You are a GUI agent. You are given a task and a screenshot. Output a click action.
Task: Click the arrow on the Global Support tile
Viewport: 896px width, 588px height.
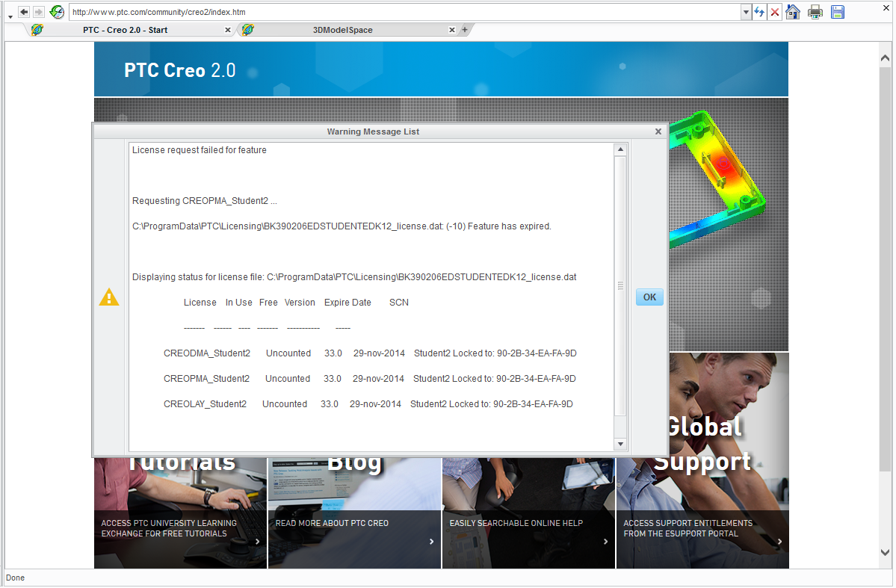779,542
